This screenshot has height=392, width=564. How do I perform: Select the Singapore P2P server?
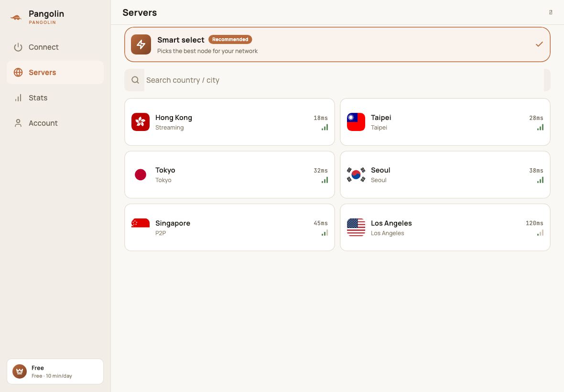pyautogui.click(x=229, y=227)
